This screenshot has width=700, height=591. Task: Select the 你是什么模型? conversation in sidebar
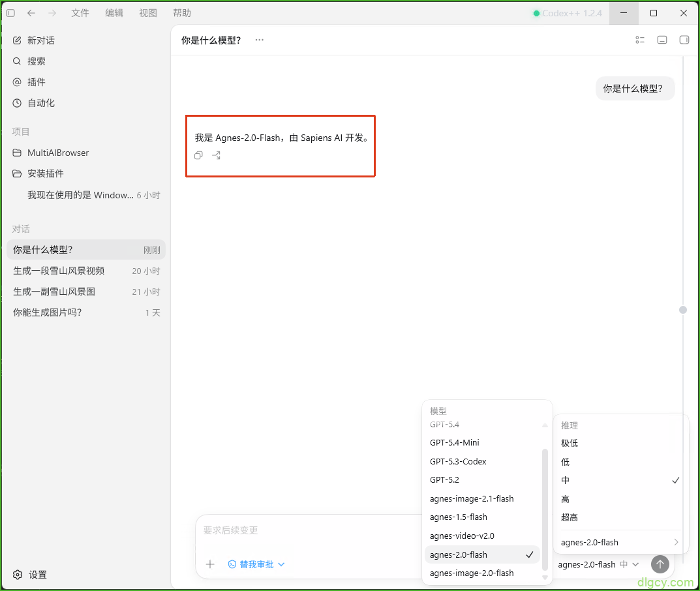[x=86, y=250]
